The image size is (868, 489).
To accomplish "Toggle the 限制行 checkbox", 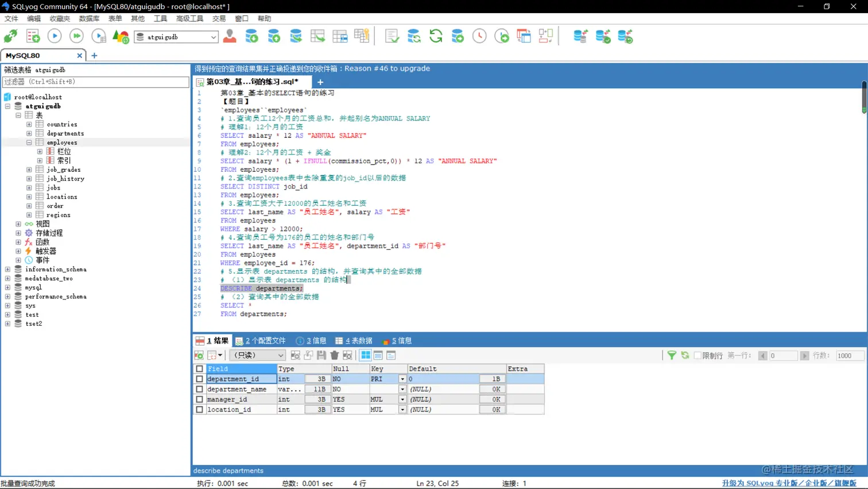I will 697,356.
